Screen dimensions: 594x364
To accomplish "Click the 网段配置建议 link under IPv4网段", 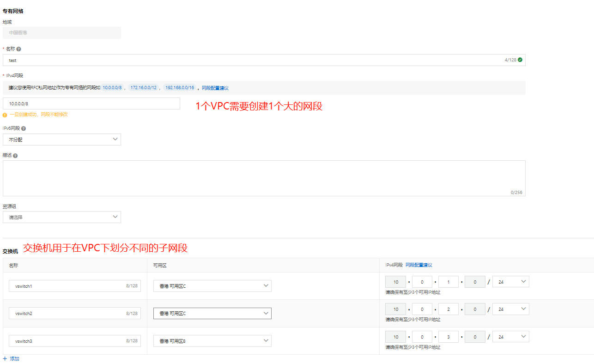I will tap(215, 88).
